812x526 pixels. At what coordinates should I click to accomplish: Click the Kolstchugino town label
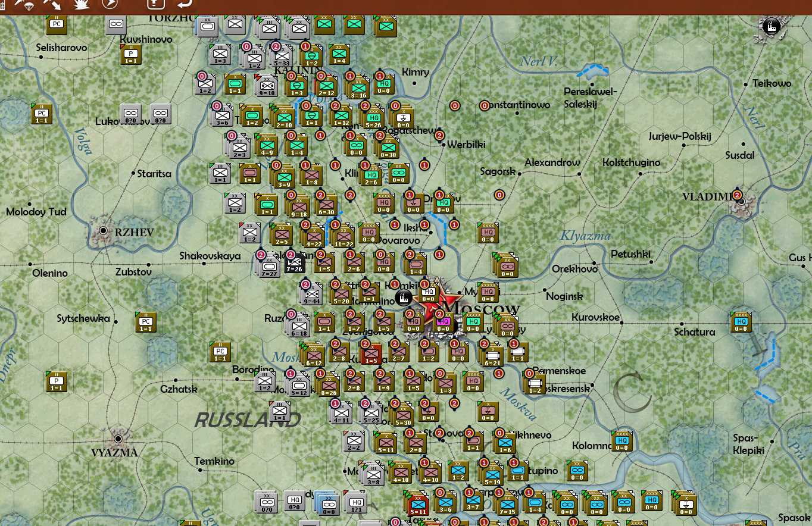[x=631, y=162]
